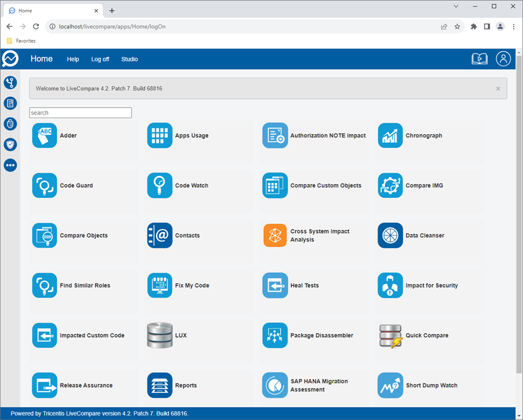
Task: Launch the Impacted Custom Code icon
Action: point(44,335)
